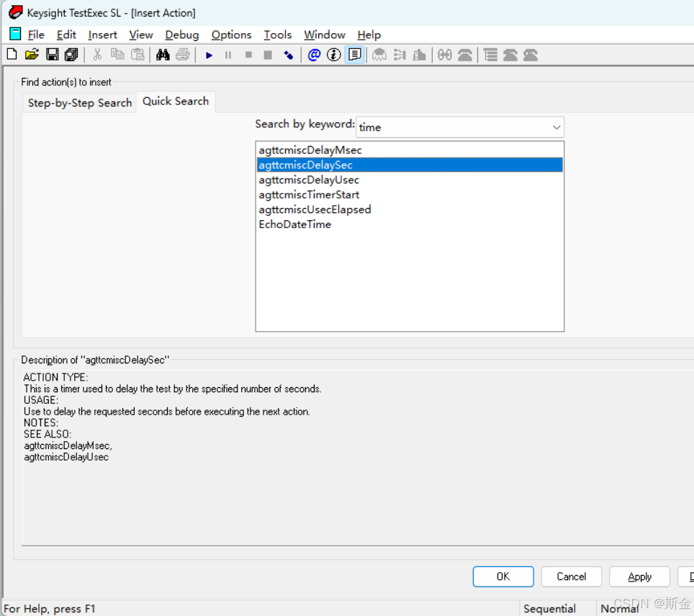Select agttcmiscDelayMsec in the list
The width and height of the screenshot is (694, 616).
(x=410, y=150)
